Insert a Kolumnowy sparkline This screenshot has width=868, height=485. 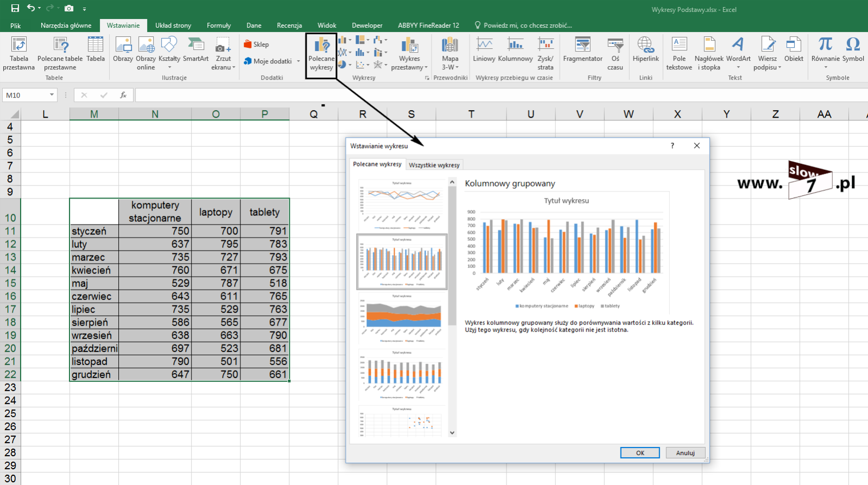[x=515, y=49]
